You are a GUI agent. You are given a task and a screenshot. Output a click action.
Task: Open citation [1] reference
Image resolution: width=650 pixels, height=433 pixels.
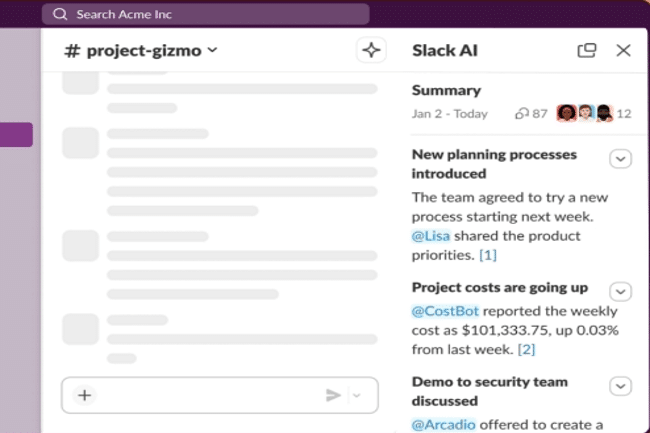[x=488, y=255]
